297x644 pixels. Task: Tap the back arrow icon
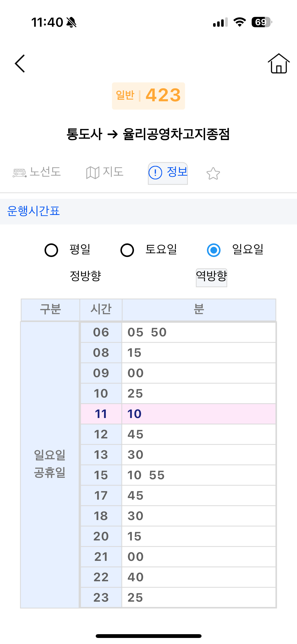coord(20,63)
